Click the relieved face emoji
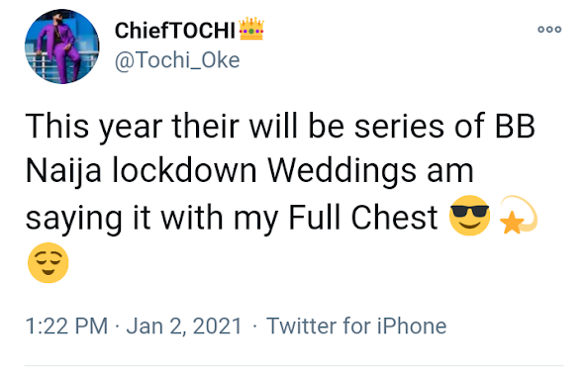588x373 pixels. 48,262
